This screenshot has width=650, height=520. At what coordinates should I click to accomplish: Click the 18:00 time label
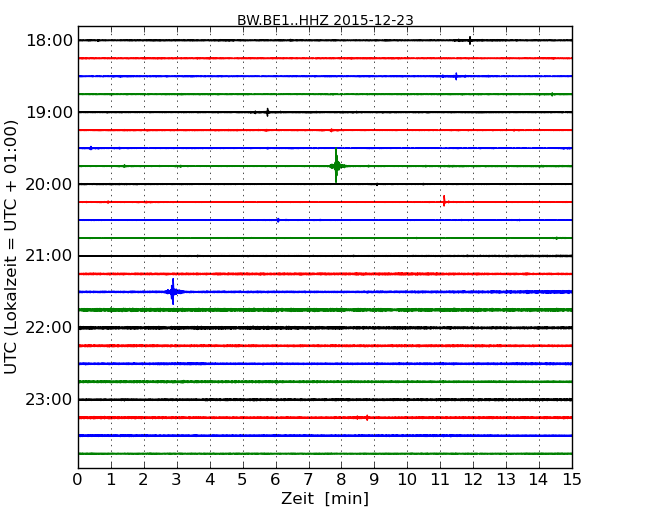click(x=49, y=41)
